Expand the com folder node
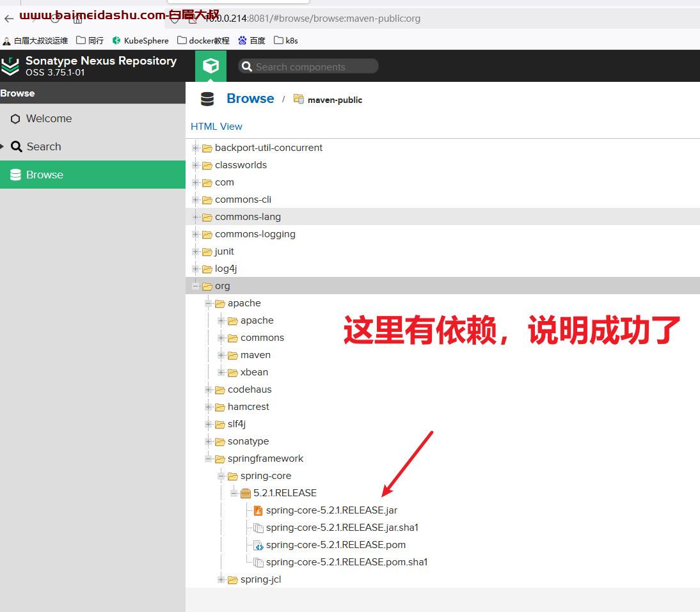Screen dimensions: 700x612 coord(196,182)
